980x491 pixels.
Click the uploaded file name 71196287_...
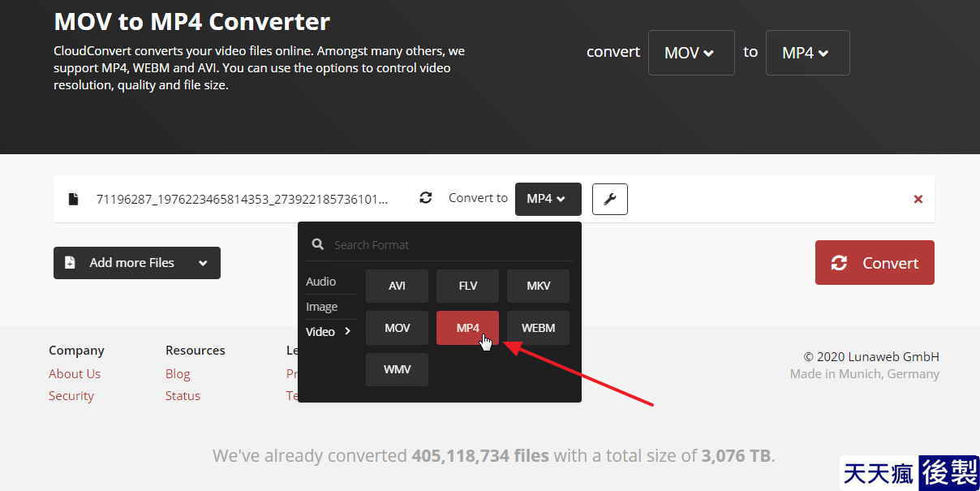(242, 199)
